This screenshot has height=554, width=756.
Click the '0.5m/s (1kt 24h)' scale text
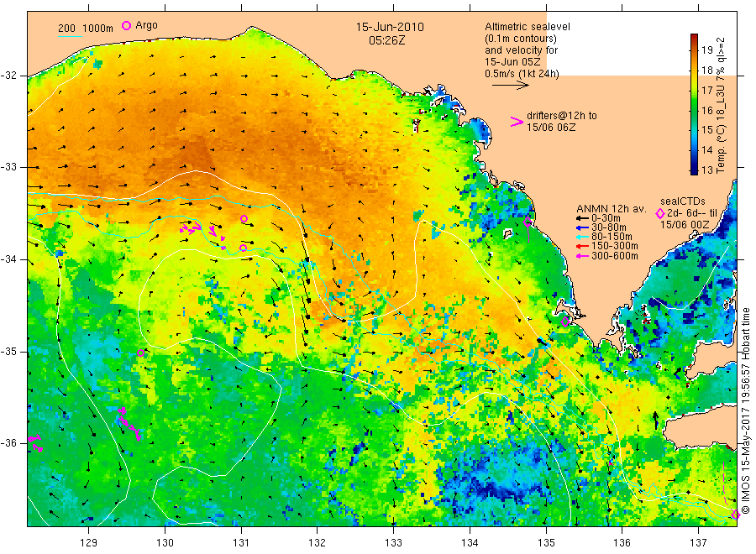point(522,74)
